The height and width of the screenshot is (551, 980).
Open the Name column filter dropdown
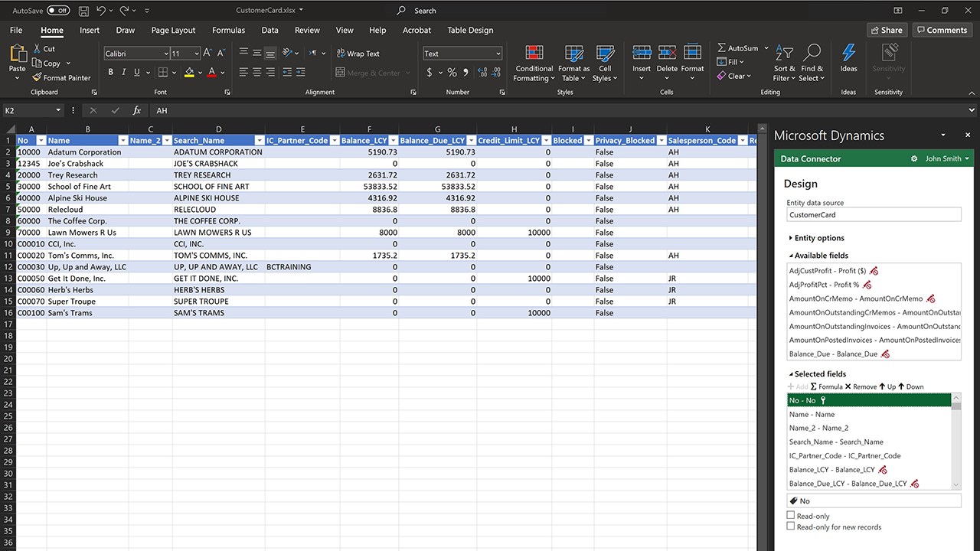pos(122,141)
